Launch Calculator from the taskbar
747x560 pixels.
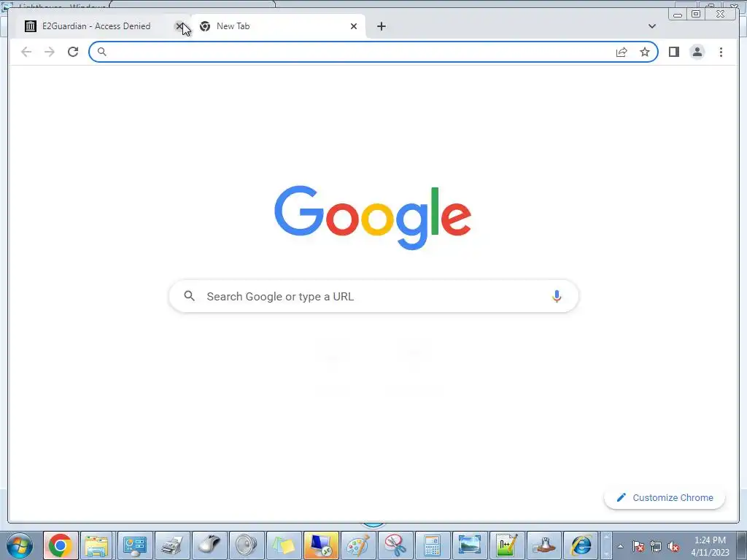(432, 545)
